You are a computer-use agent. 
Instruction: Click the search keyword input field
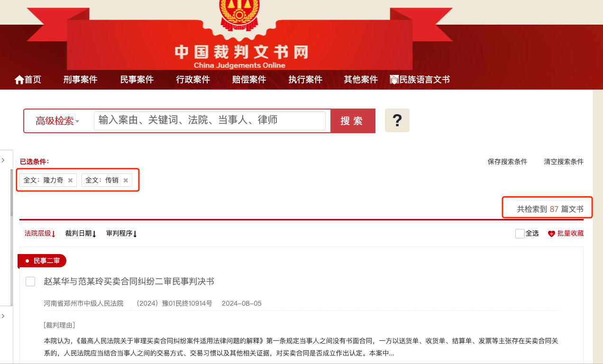[x=210, y=121]
